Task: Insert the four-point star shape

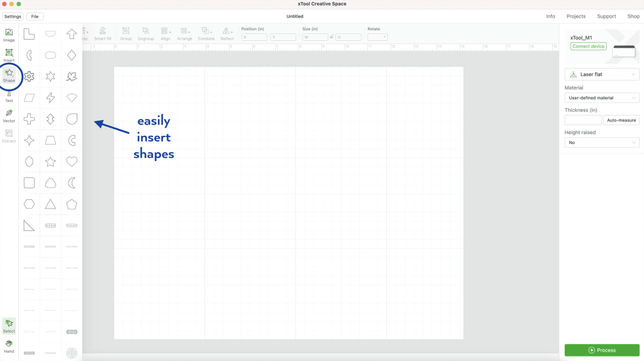Action: coord(29,140)
